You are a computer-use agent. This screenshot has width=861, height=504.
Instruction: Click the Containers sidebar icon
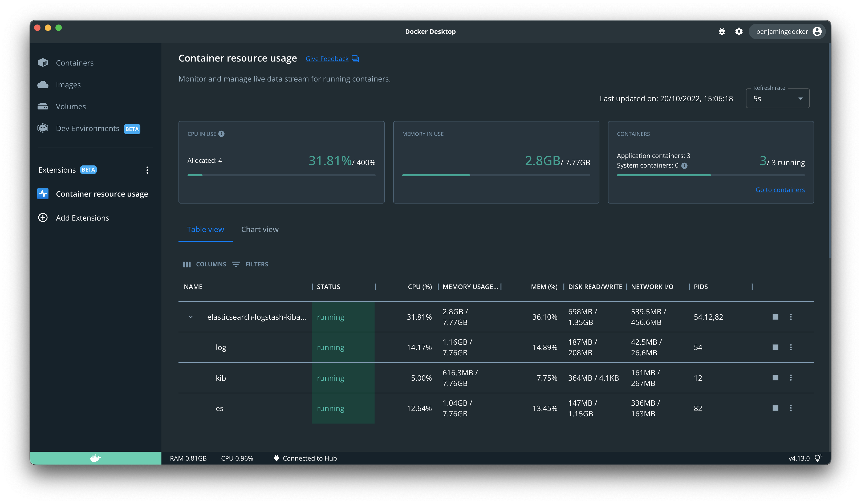tap(43, 63)
